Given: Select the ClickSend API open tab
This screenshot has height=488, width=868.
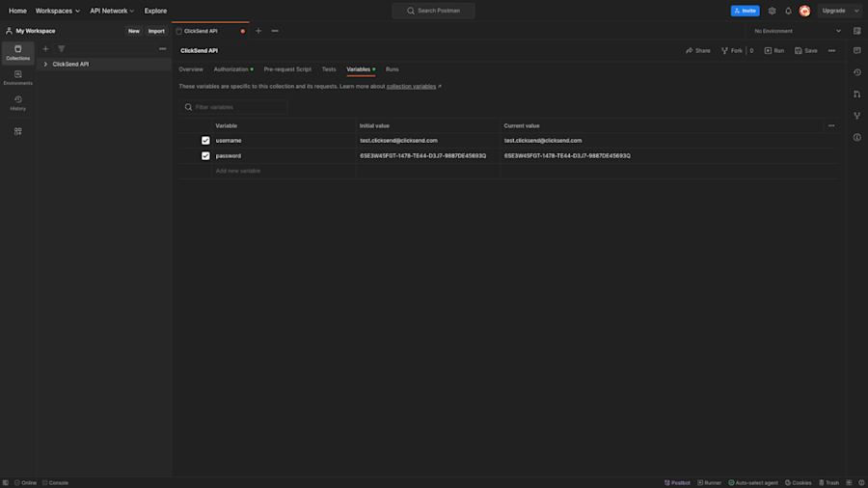Looking at the screenshot, I should click(210, 31).
